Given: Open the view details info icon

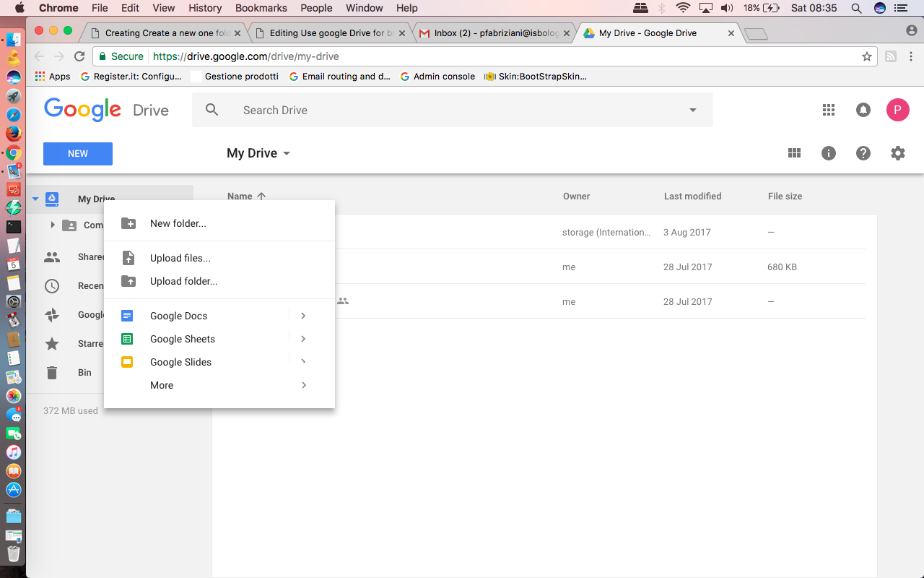Looking at the screenshot, I should tap(829, 153).
